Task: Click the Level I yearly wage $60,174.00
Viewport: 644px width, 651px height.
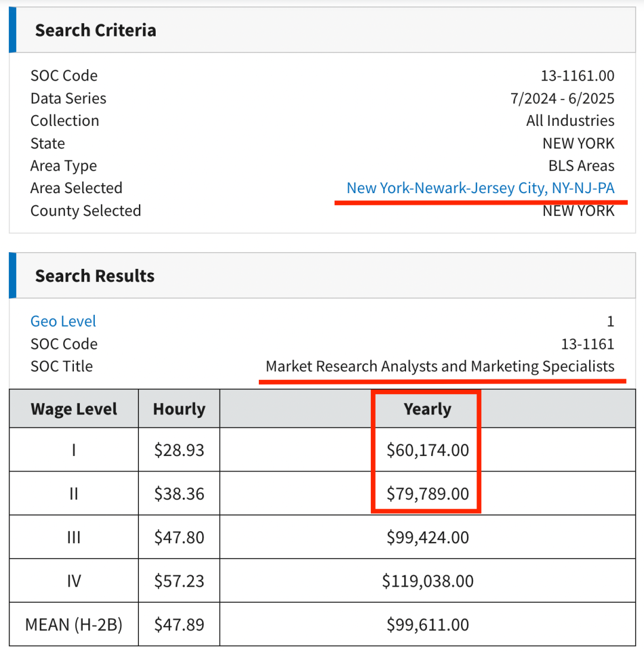Action: point(428,450)
